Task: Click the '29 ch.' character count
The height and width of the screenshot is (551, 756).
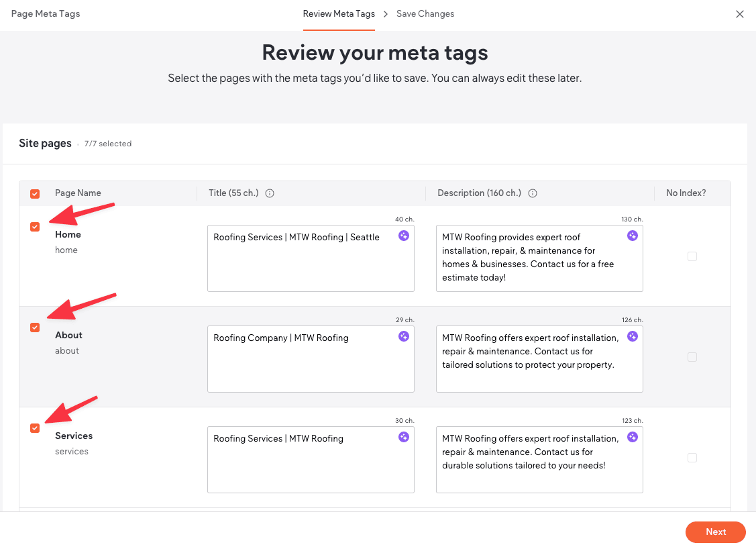Action: point(405,320)
